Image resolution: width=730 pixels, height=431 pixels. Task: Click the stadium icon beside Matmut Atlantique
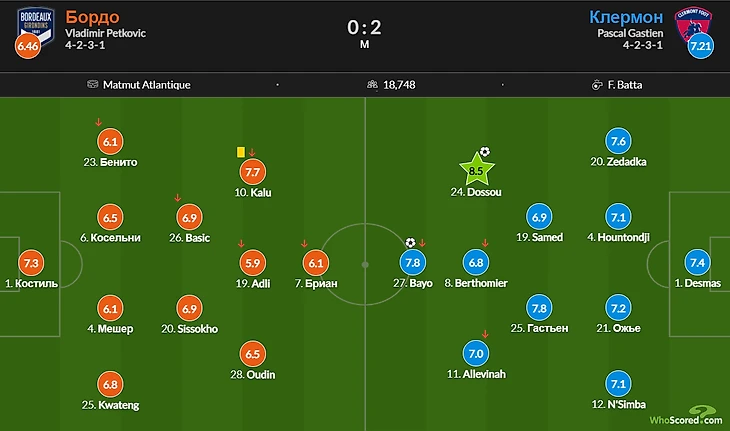pos(92,85)
